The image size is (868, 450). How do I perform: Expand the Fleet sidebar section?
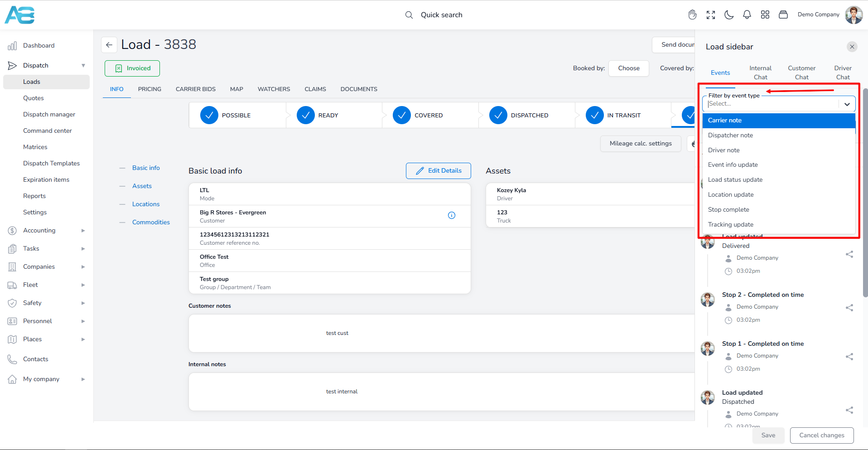[x=83, y=285]
